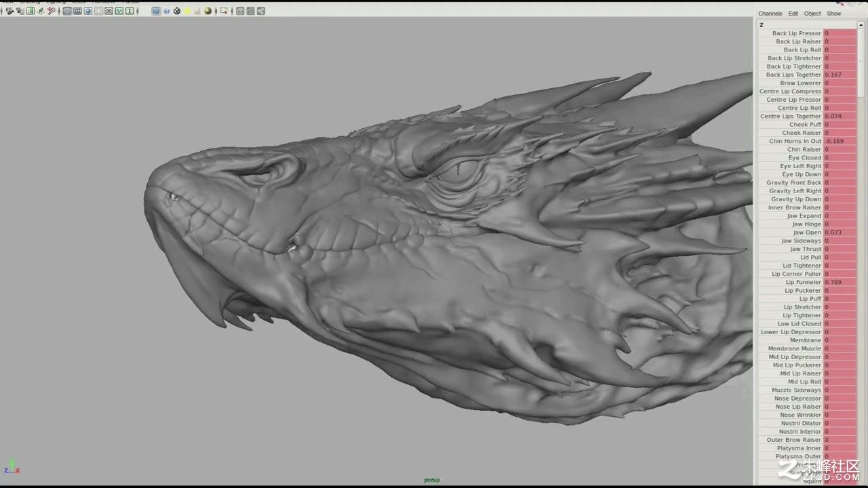Click the camera bookmarks icon
868x488 pixels.
tap(31, 11)
